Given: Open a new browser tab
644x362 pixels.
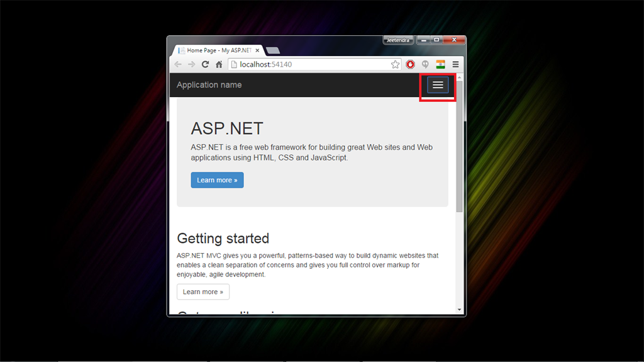Looking at the screenshot, I should tap(273, 50).
